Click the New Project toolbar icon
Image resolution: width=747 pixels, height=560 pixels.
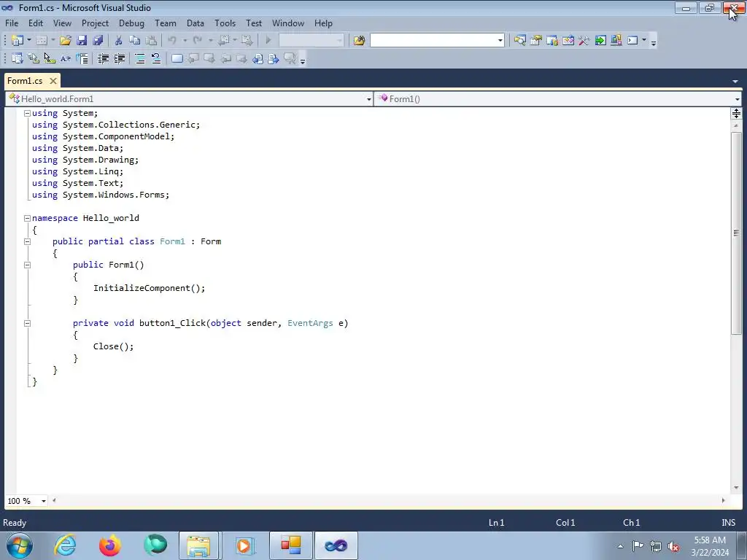point(18,41)
